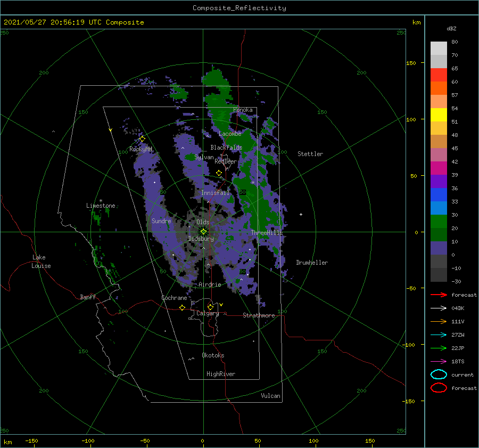Select the orange 60 dBZ swatch
Viewport: 479px width, 448px height.
point(439,88)
